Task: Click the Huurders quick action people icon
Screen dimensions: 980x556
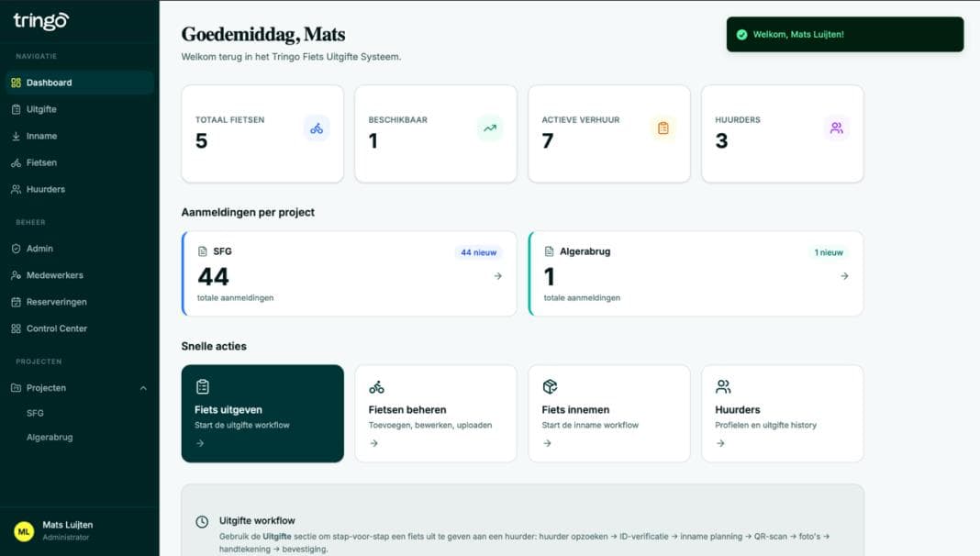Action: [x=723, y=386]
